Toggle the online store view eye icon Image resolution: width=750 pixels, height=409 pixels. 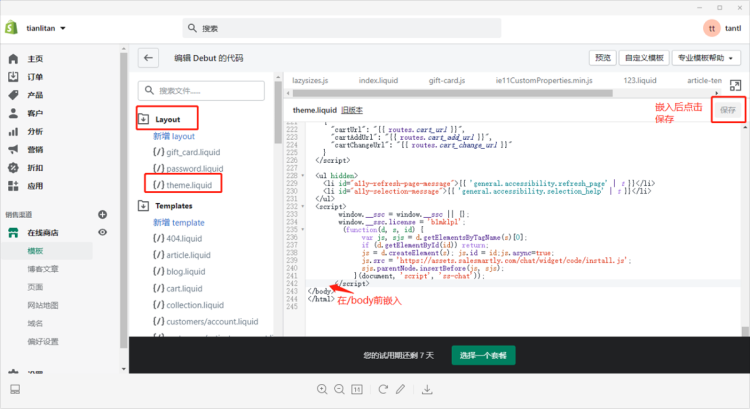click(102, 232)
